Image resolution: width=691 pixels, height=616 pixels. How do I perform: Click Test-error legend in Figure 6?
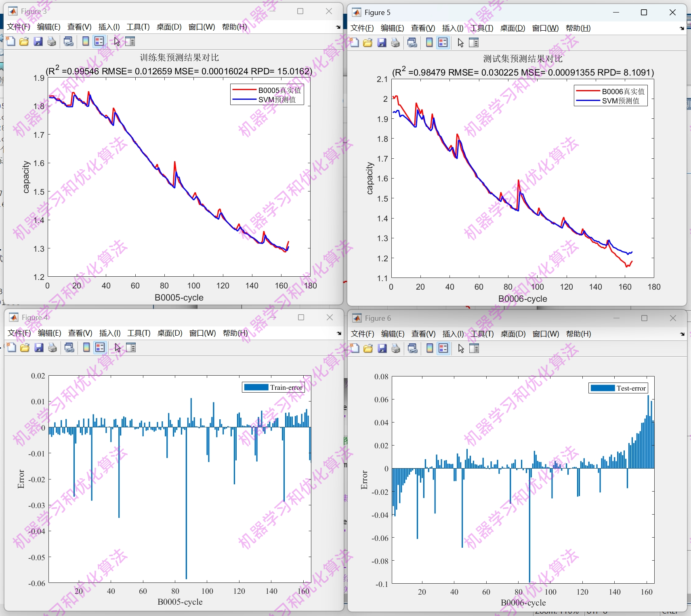[618, 388]
